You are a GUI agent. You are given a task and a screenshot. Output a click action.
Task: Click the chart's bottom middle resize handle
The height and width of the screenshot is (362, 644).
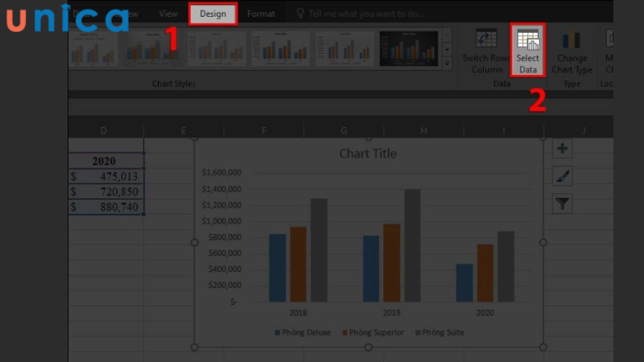coord(369,348)
